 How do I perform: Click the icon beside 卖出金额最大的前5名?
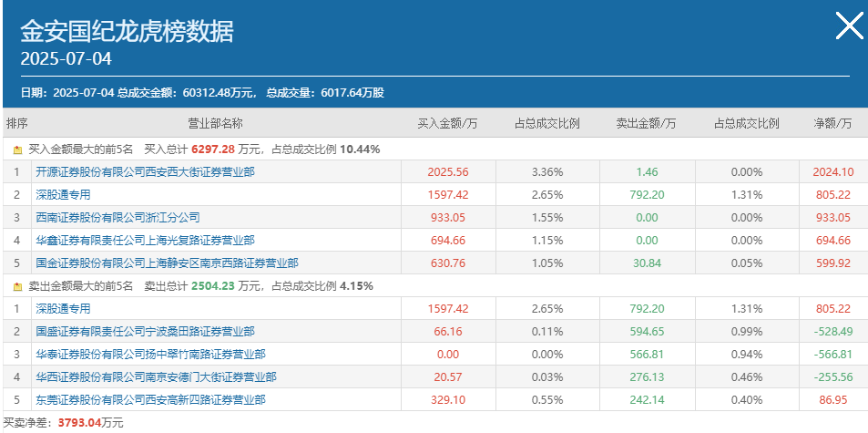point(17,286)
